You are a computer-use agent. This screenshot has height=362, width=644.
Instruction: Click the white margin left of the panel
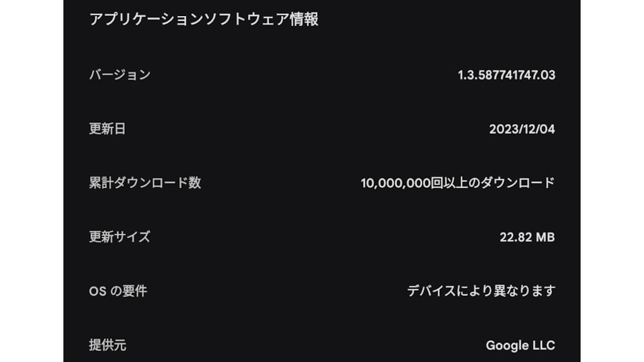click(x=31, y=181)
